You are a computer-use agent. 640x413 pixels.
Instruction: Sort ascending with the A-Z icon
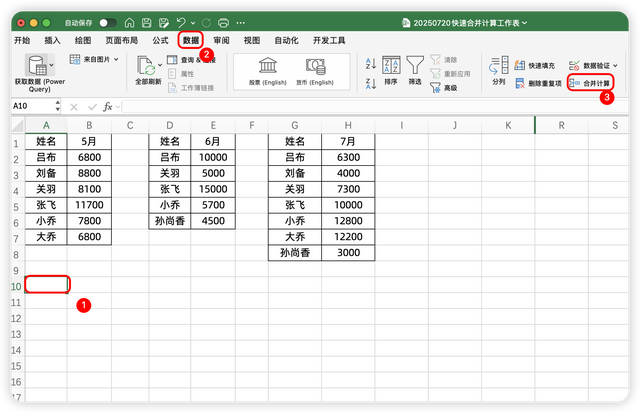point(371,62)
